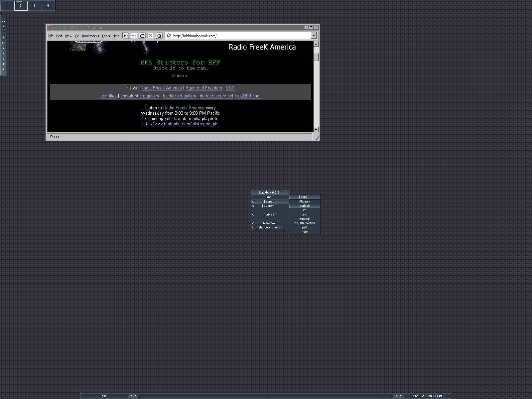
Task: Reload the page in Phoenix
Action: (142, 36)
